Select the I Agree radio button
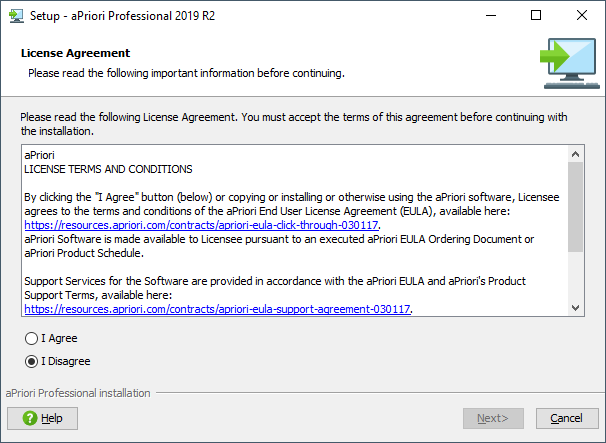Image resolution: width=606 pixels, height=443 pixels. click(32, 339)
